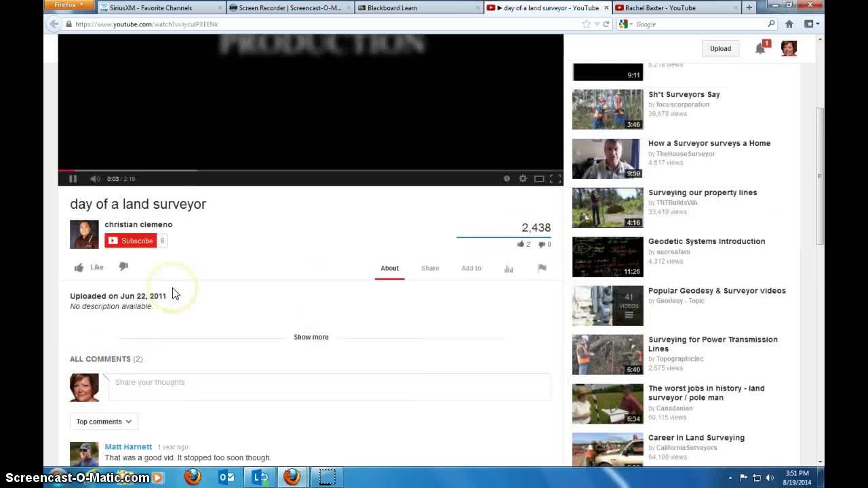Switch to the SiriusXM Favorite Channels tab
This screenshot has width=868, height=488.
[x=160, y=7]
